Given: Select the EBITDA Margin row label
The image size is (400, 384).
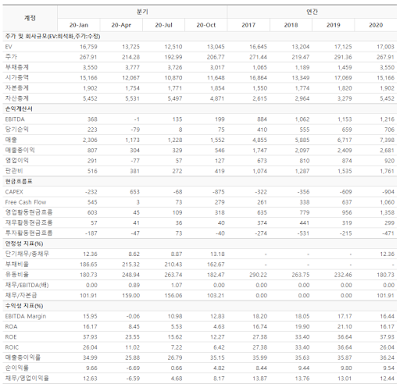Looking at the screenshot, I should (x=25, y=316).
